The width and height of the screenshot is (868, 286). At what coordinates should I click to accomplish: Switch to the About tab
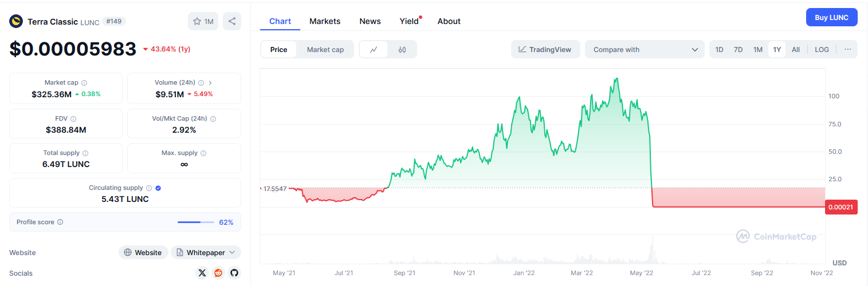(x=449, y=21)
